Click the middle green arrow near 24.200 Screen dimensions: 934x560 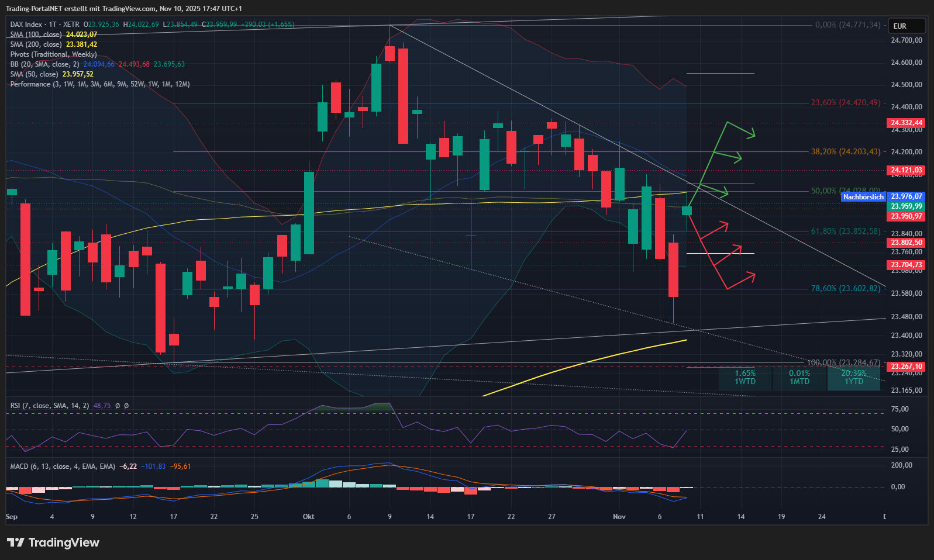[x=728, y=156]
